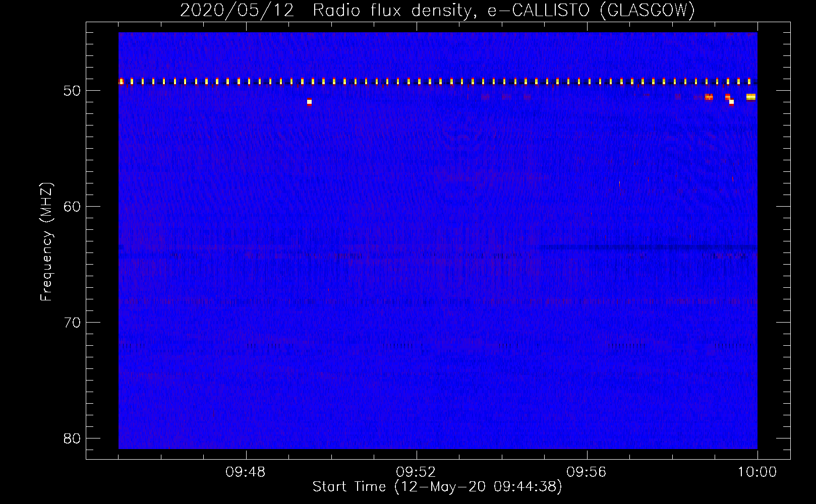Click the dark horizontal band near 63.5 MHz
The width and height of the screenshot is (816, 504).
coord(649,247)
